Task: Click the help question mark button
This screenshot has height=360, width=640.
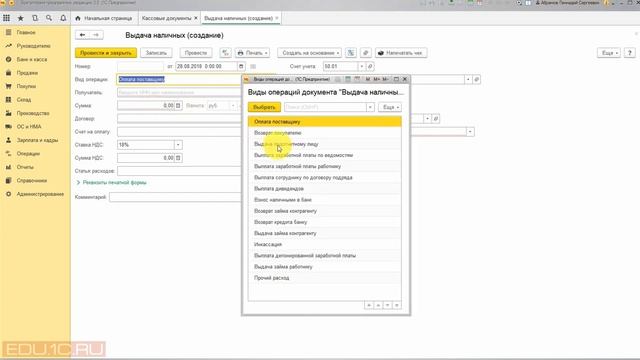Action: tap(629, 53)
